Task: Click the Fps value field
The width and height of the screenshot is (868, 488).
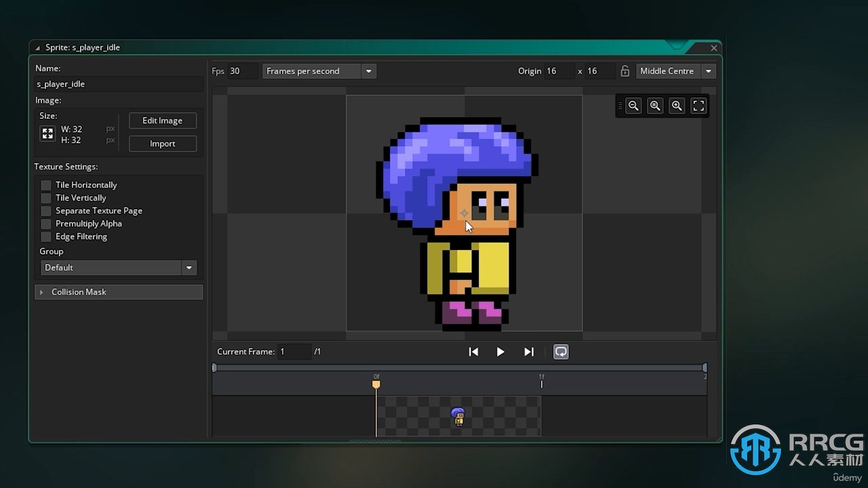Action: [x=242, y=71]
